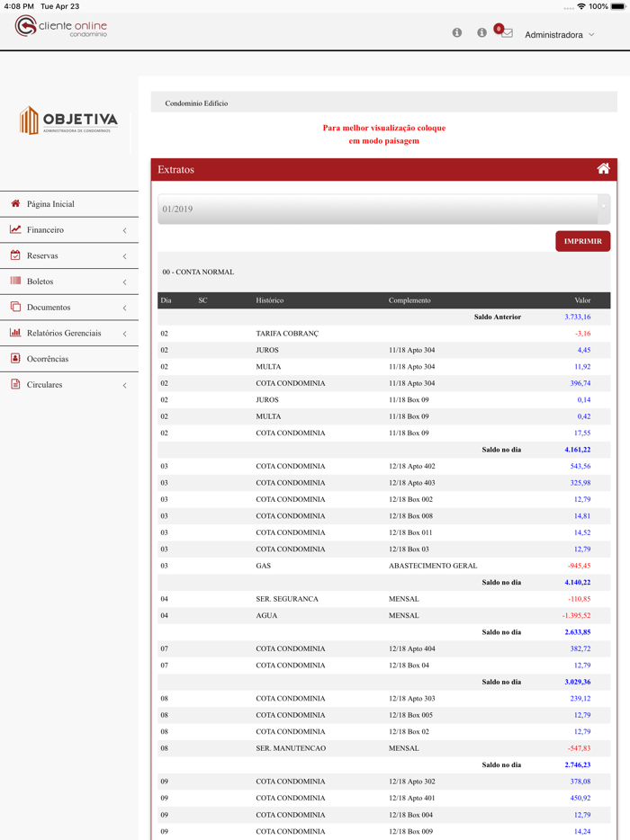630x840 pixels.
Task: Select the Saldo no dia 3.029,36 value
Action: click(x=578, y=682)
